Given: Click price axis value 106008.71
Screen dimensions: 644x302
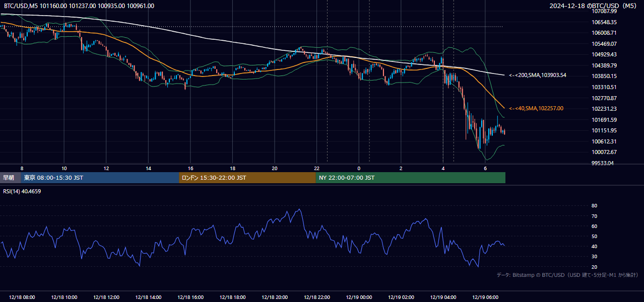Looking at the screenshot, I should point(604,33).
